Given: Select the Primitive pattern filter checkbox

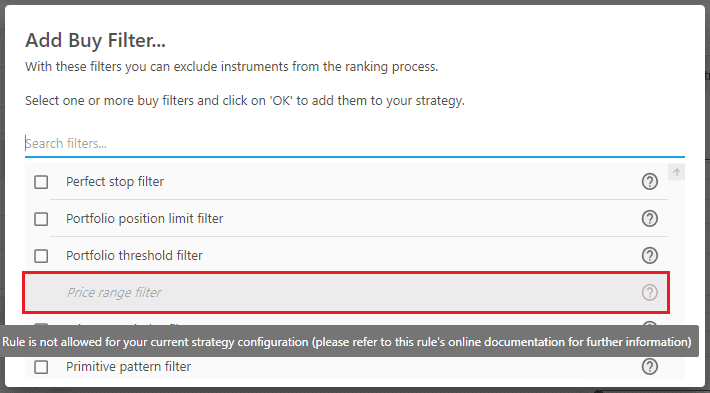Looking at the screenshot, I should click(x=41, y=367).
